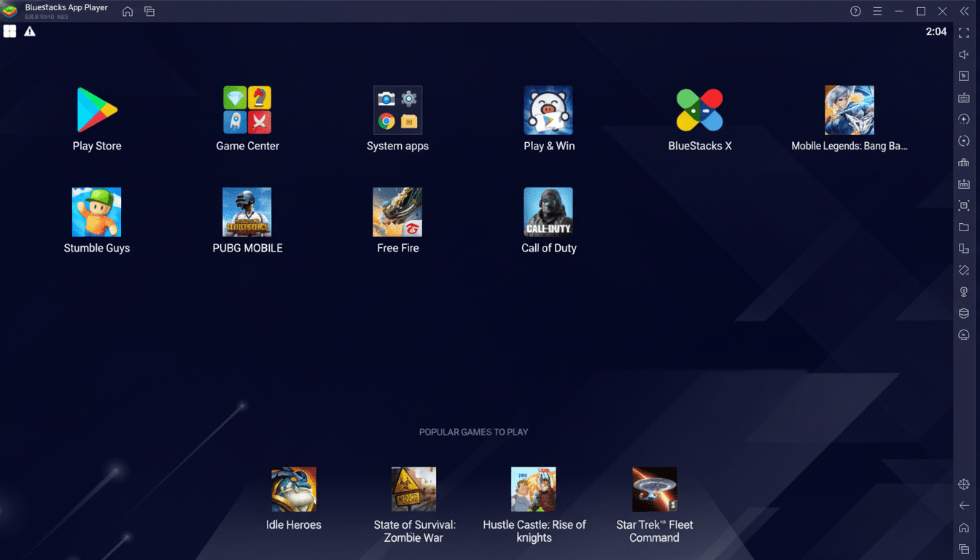Mute the volume from the sidebar
This screenshot has height=560, width=980.
tap(963, 54)
